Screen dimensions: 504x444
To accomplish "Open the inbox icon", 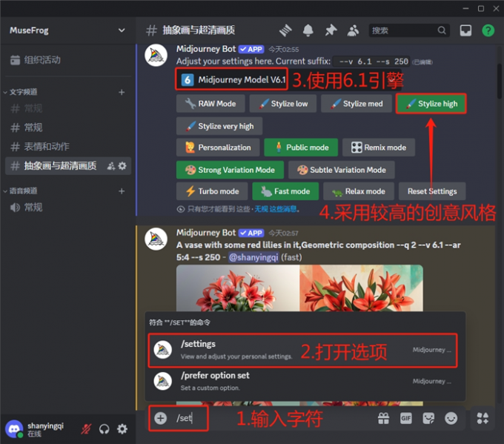I will tap(465, 30).
